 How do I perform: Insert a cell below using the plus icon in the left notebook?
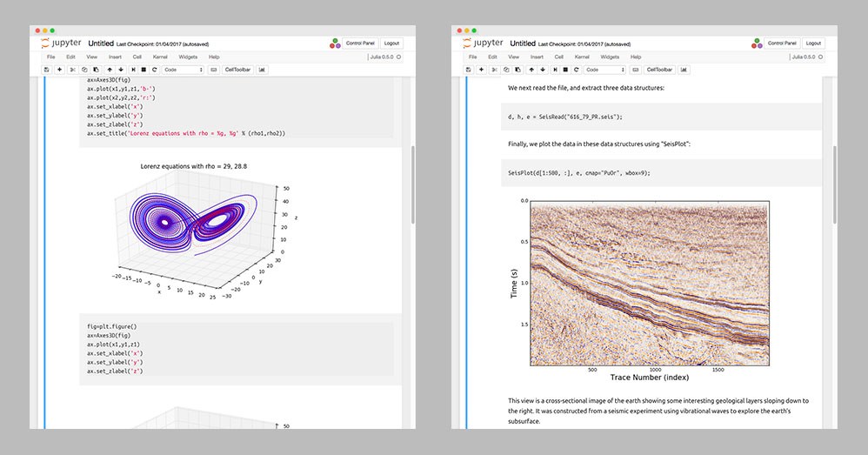tap(59, 70)
